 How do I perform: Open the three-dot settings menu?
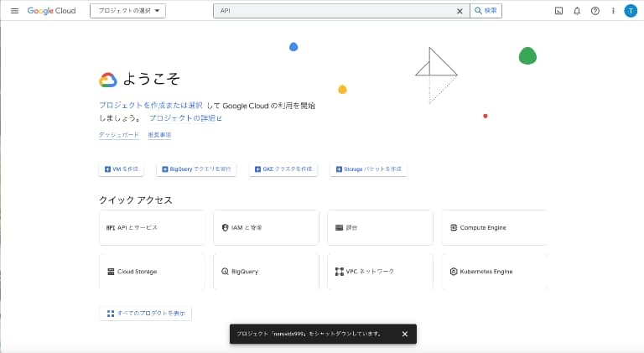(x=613, y=11)
